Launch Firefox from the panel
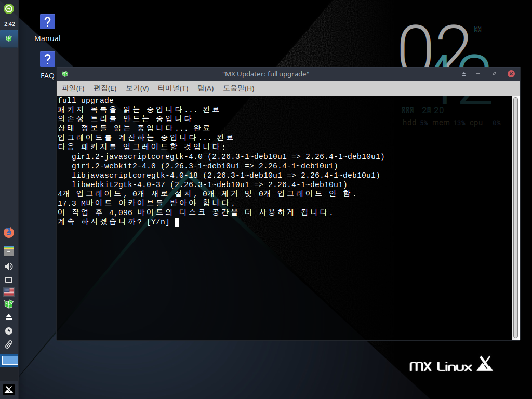This screenshot has width=532, height=399. (x=9, y=233)
